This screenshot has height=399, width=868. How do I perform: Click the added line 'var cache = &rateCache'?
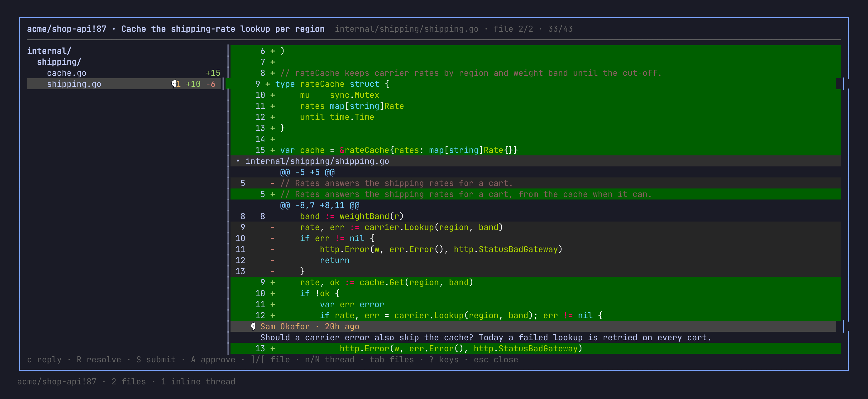pos(536,150)
